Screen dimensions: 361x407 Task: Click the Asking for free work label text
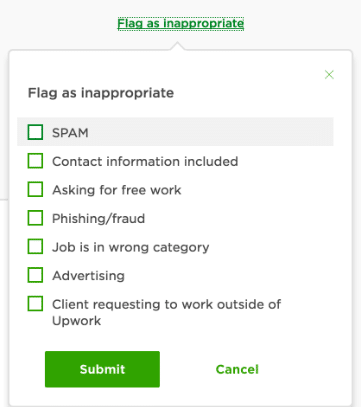(117, 190)
